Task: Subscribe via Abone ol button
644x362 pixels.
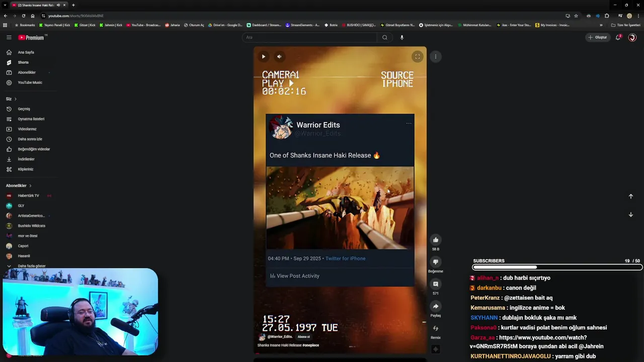Action: (x=303, y=337)
